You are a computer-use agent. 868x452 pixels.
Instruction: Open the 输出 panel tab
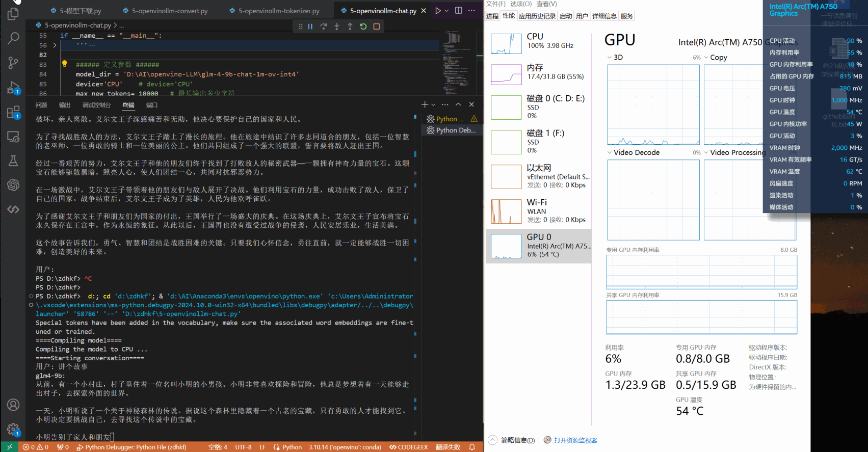pyautogui.click(x=65, y=105)
